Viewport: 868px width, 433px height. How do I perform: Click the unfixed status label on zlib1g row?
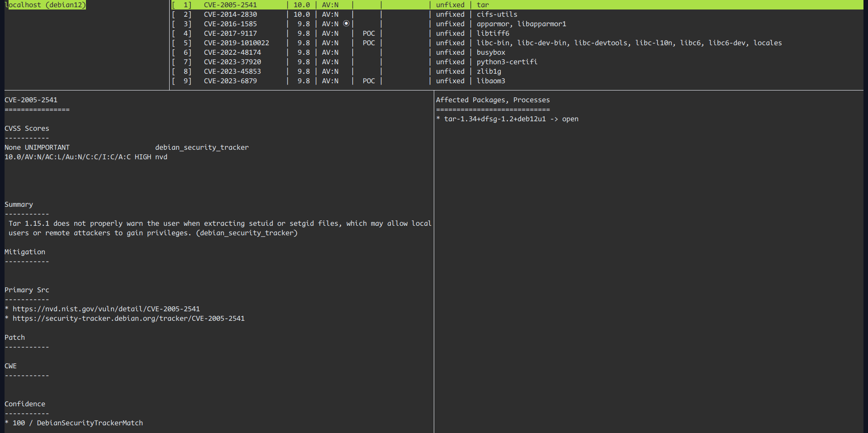click(450, 71)
